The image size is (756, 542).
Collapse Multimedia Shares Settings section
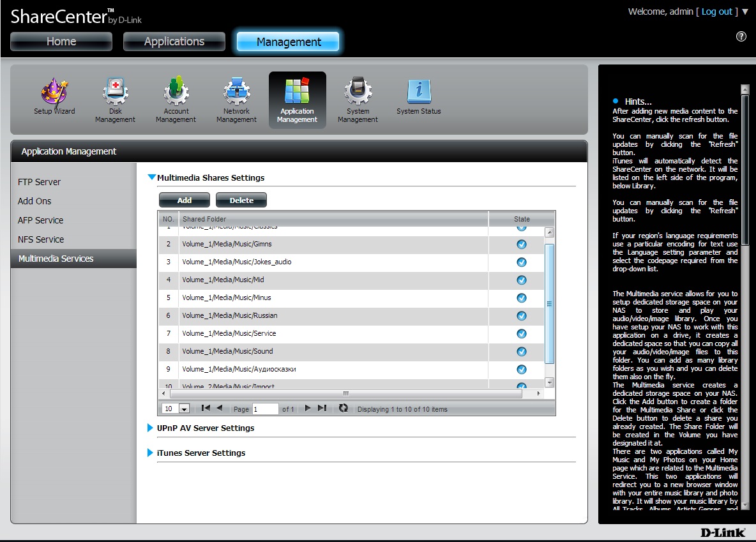[151, 177]
